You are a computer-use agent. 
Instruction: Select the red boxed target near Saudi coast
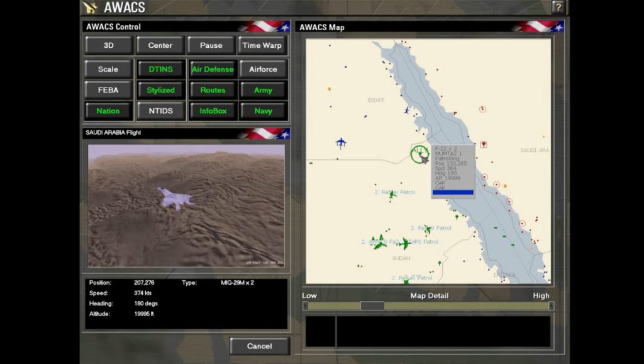click(x=483, y=144)
